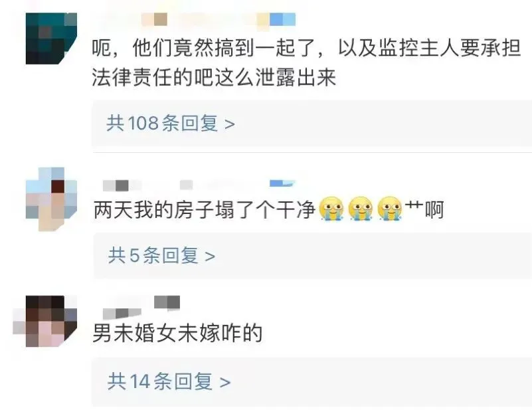
Task: Select the middle crying emoji
Action: [x=361, y=209]
